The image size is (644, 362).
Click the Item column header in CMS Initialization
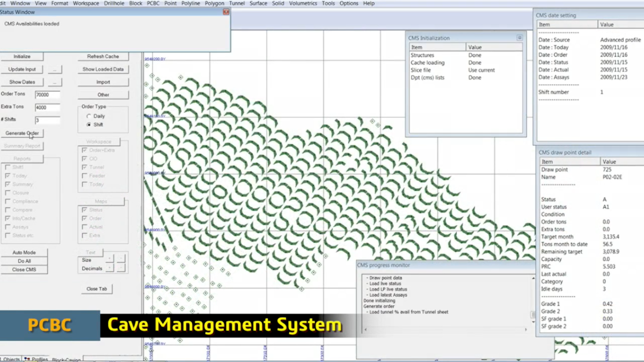click(437, 47)
